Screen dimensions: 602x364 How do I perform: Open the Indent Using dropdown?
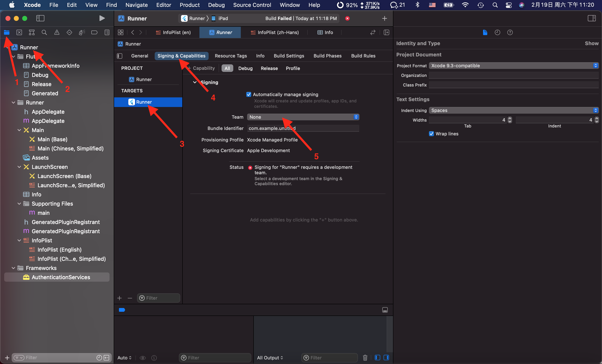pyautogui.click(x=514, y=110)
